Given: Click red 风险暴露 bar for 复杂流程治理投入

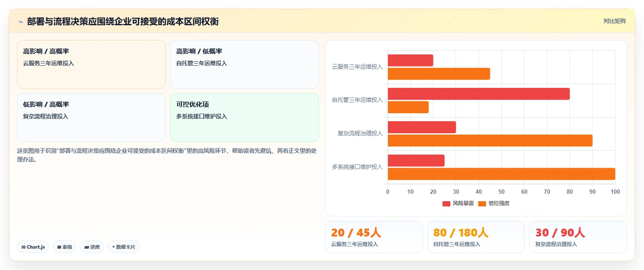Looking at the screenshot, I should 422,127.
